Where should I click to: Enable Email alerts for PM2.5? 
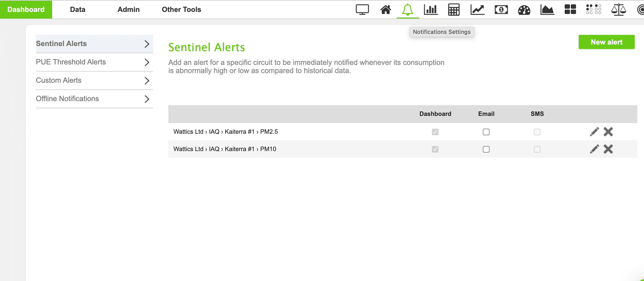(x=486, y=131)
